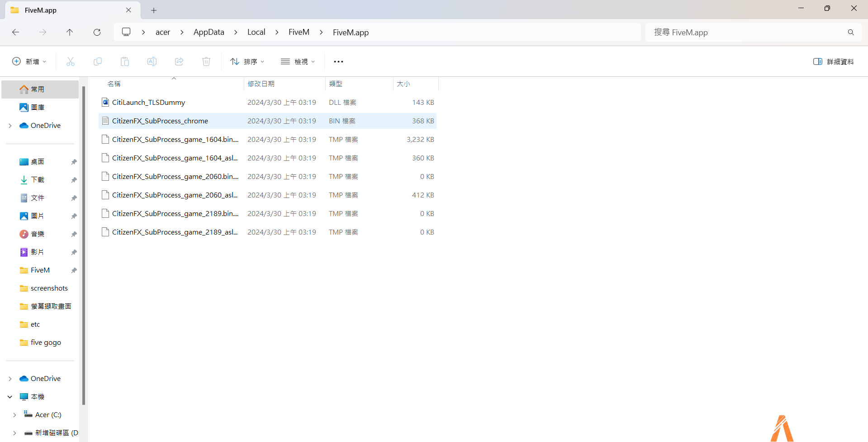
Task: Select CitiLaunch_TLSDummy DLL file
Action: [267, 103]
